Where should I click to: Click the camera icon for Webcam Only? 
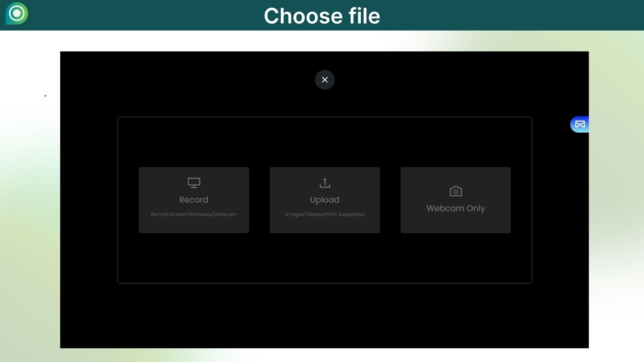pyautogui.click(x=455, y=191)
